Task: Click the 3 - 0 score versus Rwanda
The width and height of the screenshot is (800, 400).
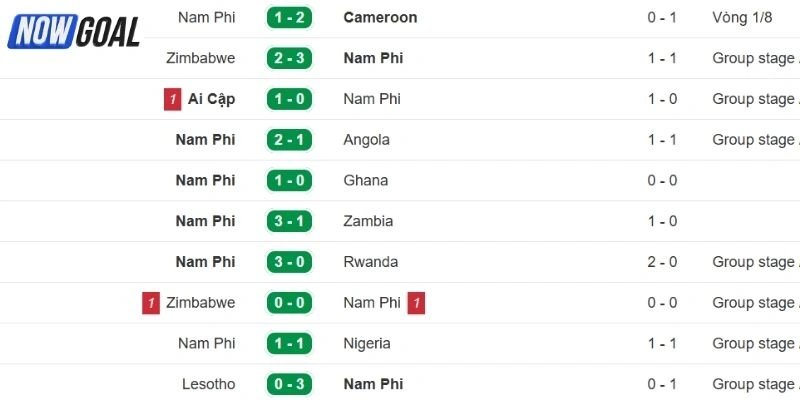Action: 290,262
